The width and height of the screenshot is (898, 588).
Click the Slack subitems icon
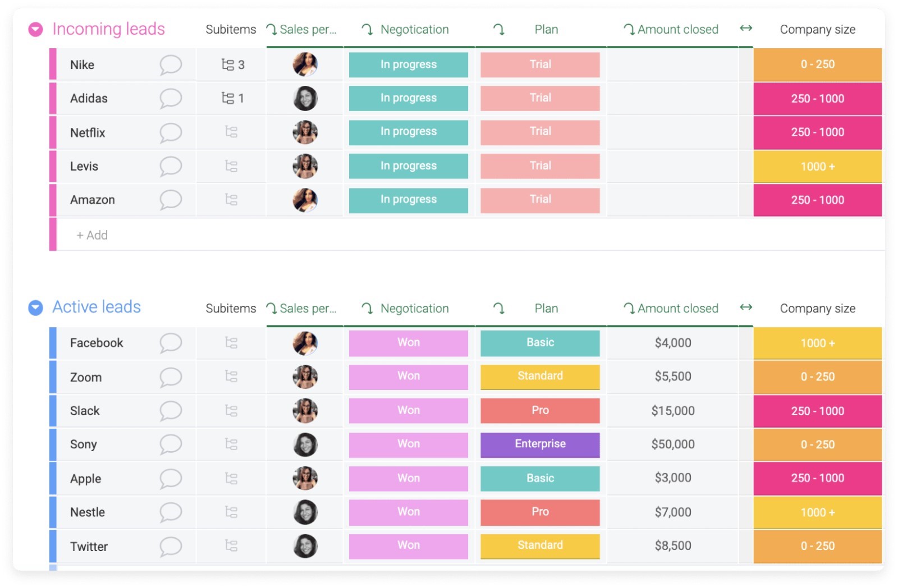pyautogui.click(x=231, y=411)
